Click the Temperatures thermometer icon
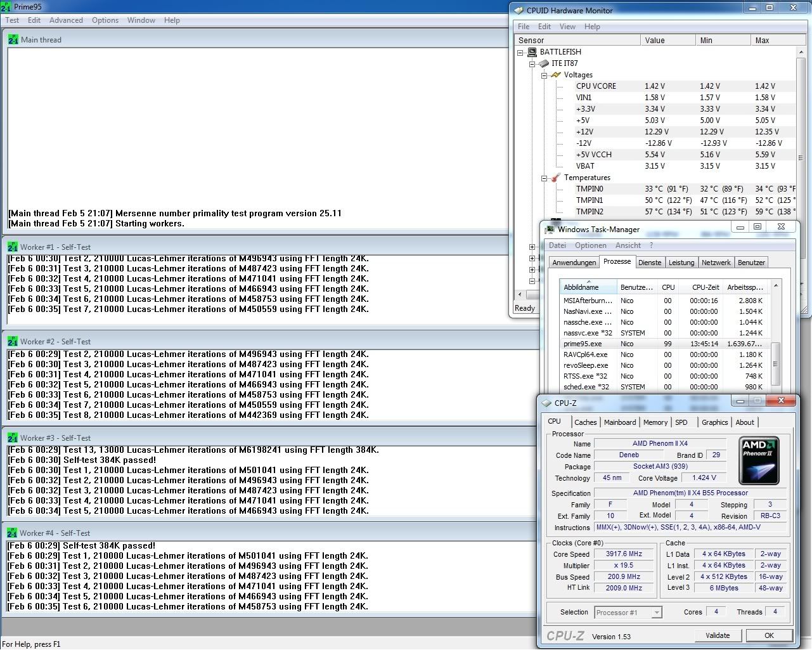The height and width of the screenshot is (650, 812). (556, 178)
